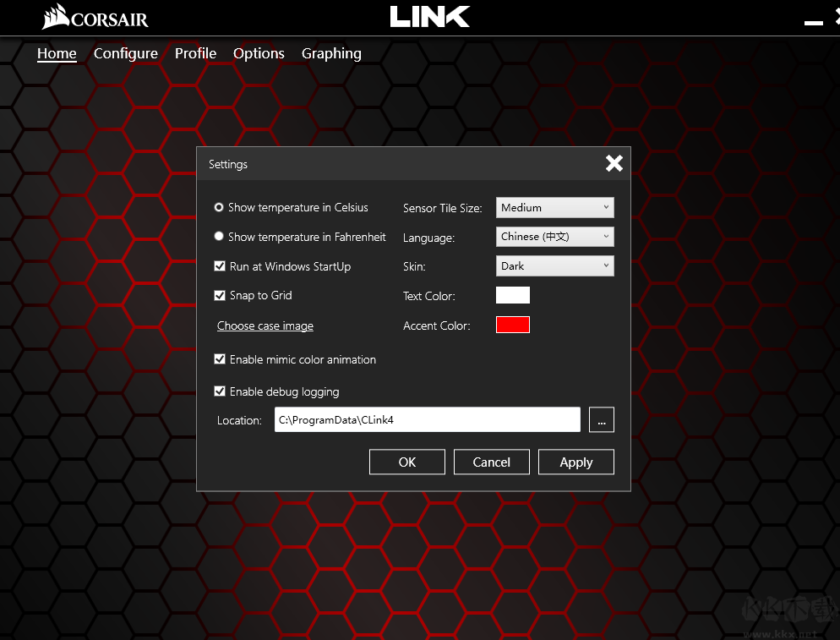Select Show temperature in Fahrenheit
Image resolution: width=840 pixels, height=640 pixels.
219,237
